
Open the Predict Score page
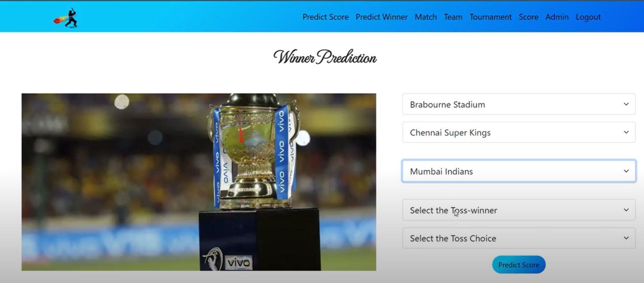[x=325, y=17]
